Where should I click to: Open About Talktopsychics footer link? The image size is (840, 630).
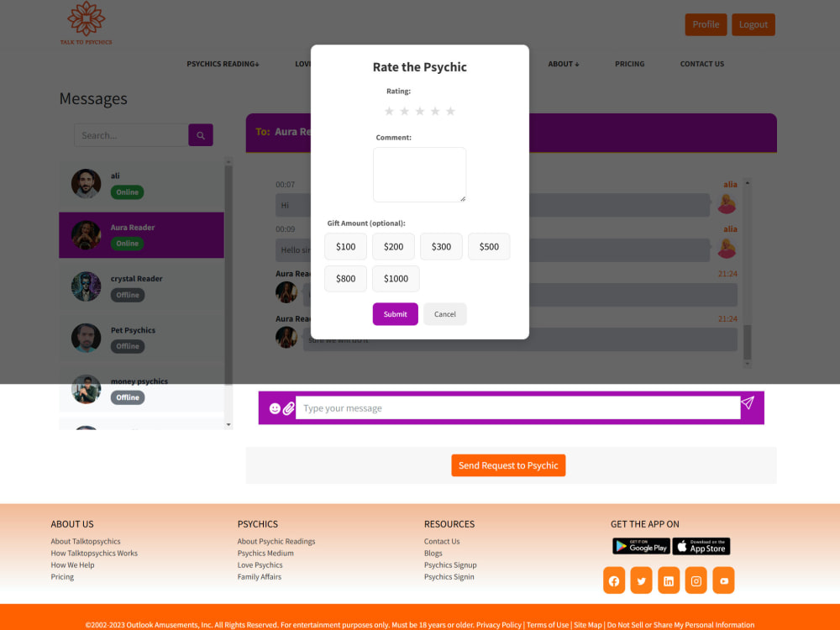86,542
